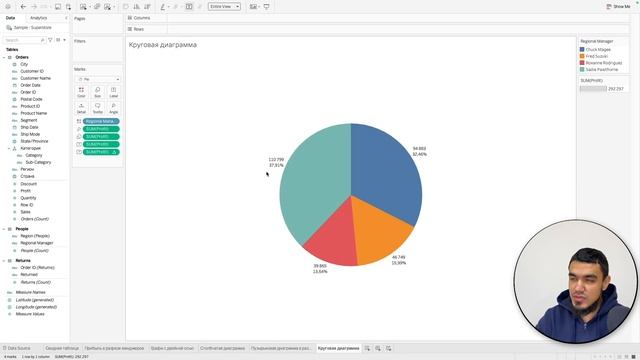Image resolution: width=640 pixels, height=360 pixels.
Task: Collapse the Returns table
Action: coord(4,260)
